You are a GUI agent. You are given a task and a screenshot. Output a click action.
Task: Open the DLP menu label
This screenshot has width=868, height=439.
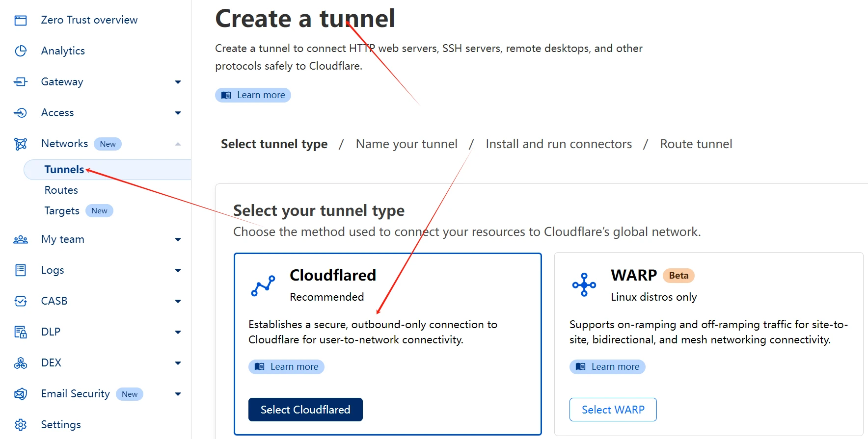(51, 332)
